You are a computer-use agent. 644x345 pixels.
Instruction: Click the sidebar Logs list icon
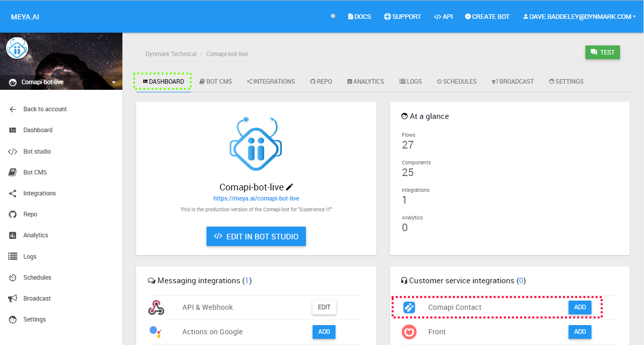click(13, 257)
